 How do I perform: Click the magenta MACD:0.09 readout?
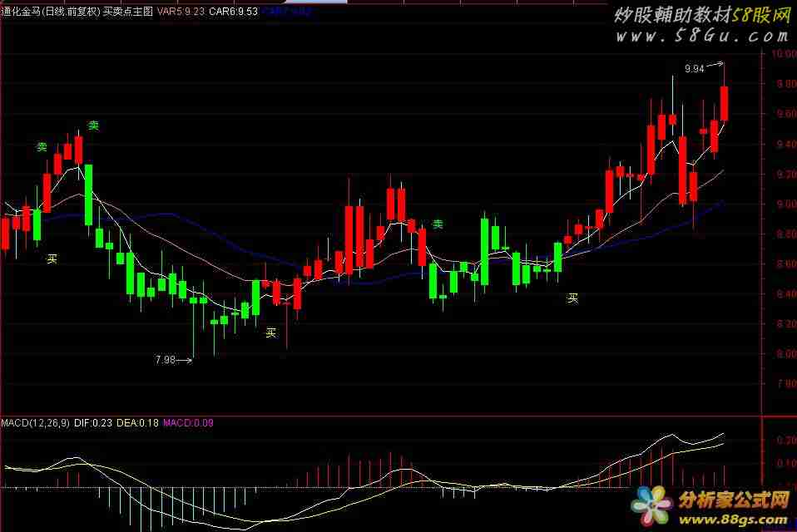point(188,423)
